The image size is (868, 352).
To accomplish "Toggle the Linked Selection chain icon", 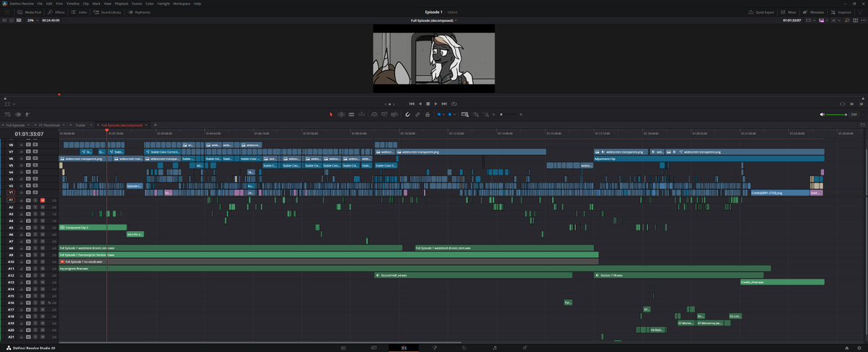I will 417,114.
